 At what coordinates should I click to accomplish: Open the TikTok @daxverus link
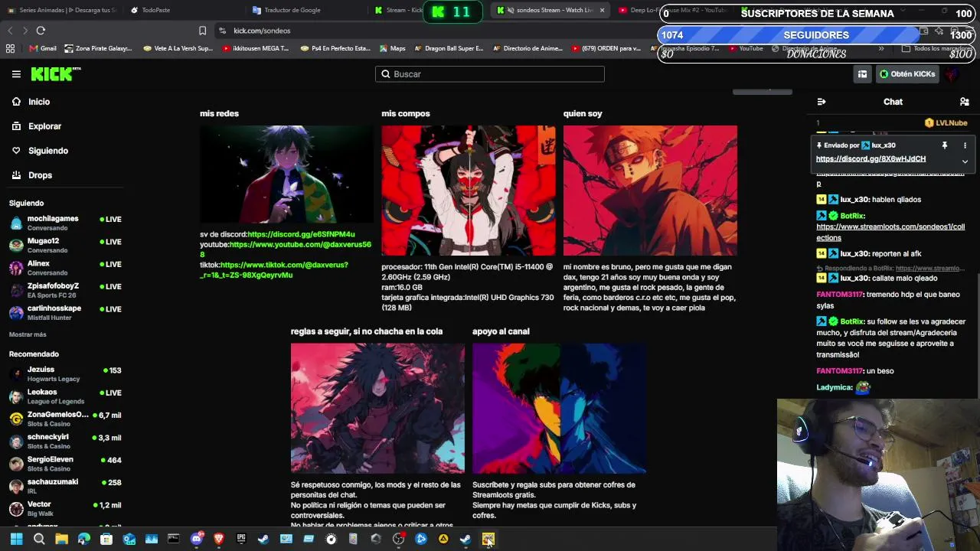click(x=274, y=269)
